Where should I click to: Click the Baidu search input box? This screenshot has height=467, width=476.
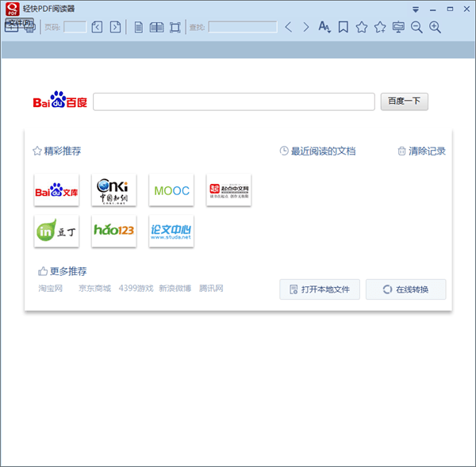point(234,101)
